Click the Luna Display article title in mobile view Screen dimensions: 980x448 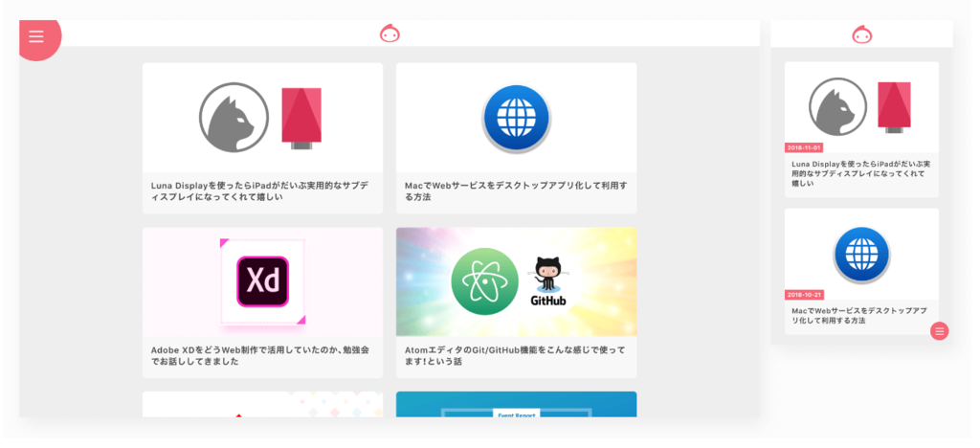click(x=861, y=173)
